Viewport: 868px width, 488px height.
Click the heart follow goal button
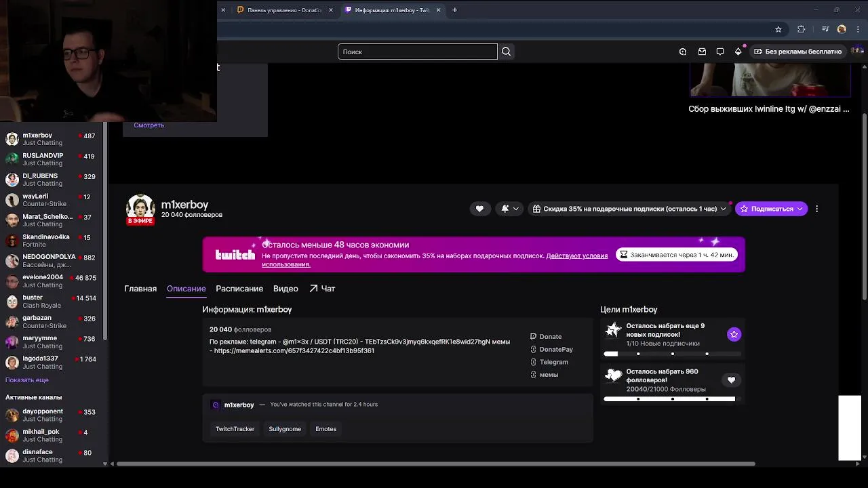[x=731, y=380]
